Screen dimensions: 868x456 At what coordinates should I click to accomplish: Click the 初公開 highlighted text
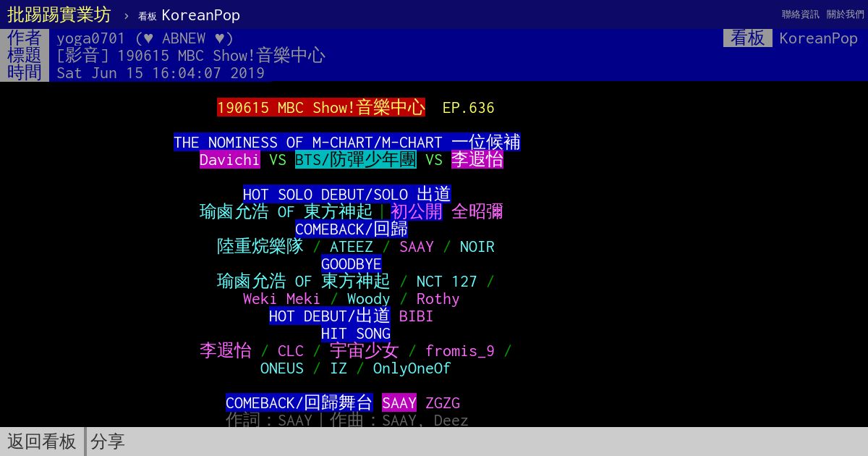click(417, 212)
